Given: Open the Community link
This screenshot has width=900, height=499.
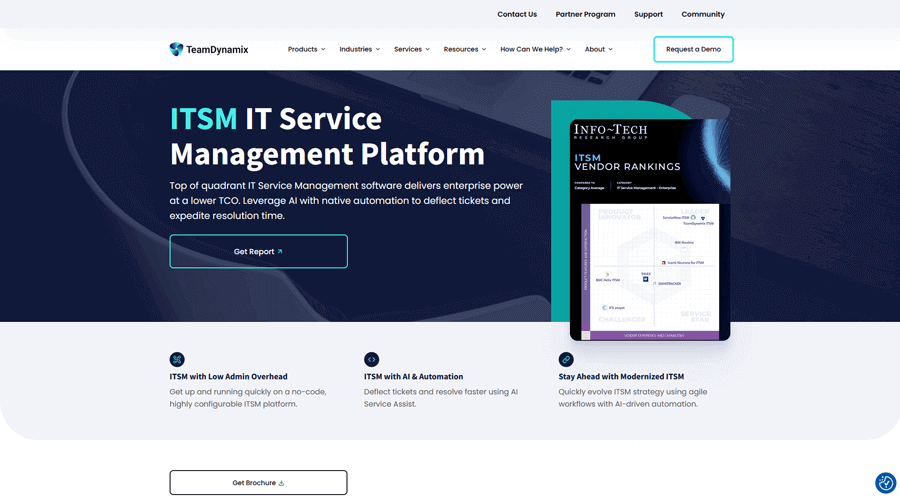Looking at the screenshot, I should pos(703,14).
